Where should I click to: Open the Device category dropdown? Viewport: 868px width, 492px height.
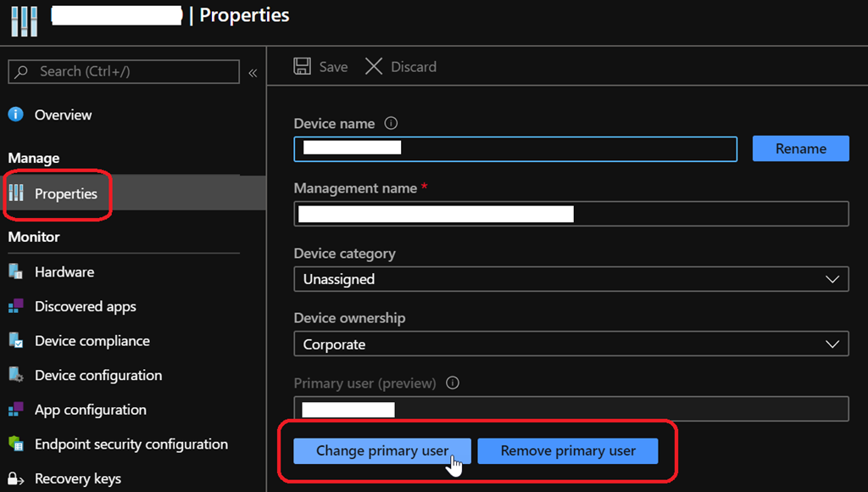tap(570, 279)
